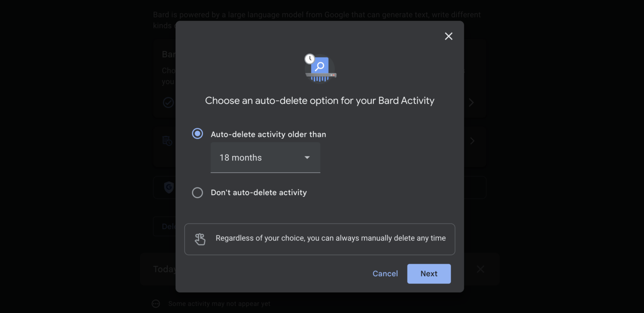Click the Google shield icon behind dialog
This screenshot has width=644, height=313.
point(169,187)
